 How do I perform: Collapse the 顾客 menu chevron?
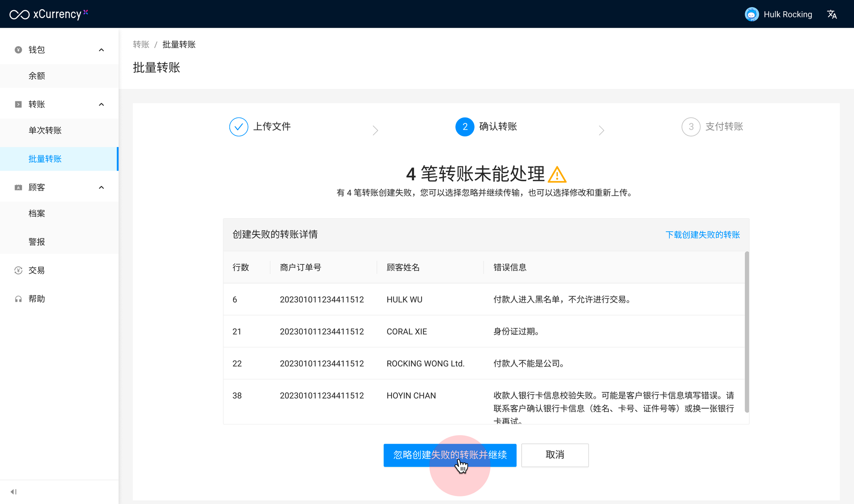tap(101, 188)
